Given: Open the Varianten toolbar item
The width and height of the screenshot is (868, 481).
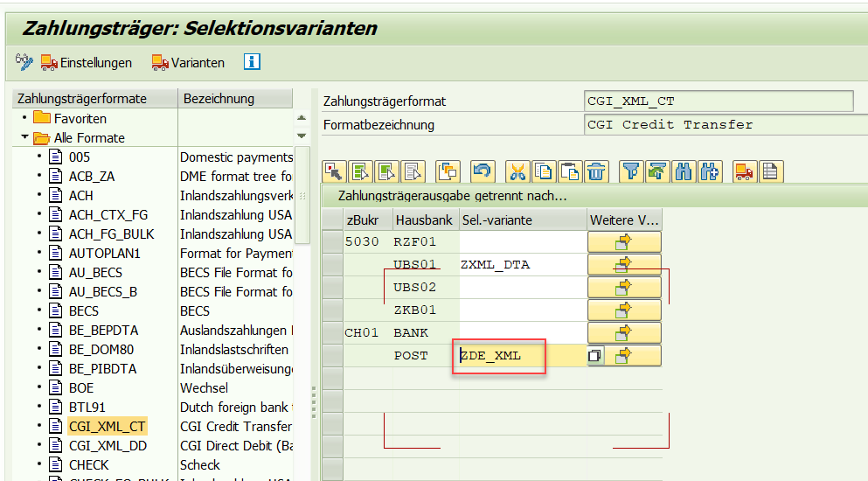Looking at the screenshot, I should pyautogui.click(x=188, y=62).
